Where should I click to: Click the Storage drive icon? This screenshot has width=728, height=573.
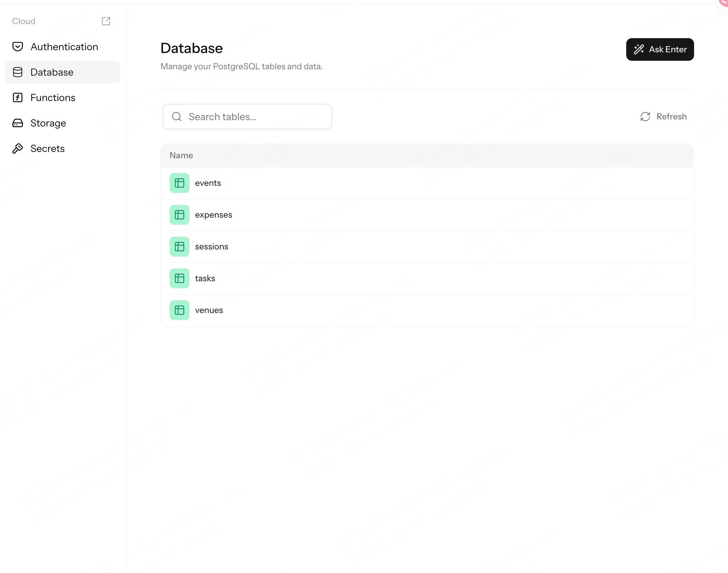pyautogui.click(x=18, y=123)
